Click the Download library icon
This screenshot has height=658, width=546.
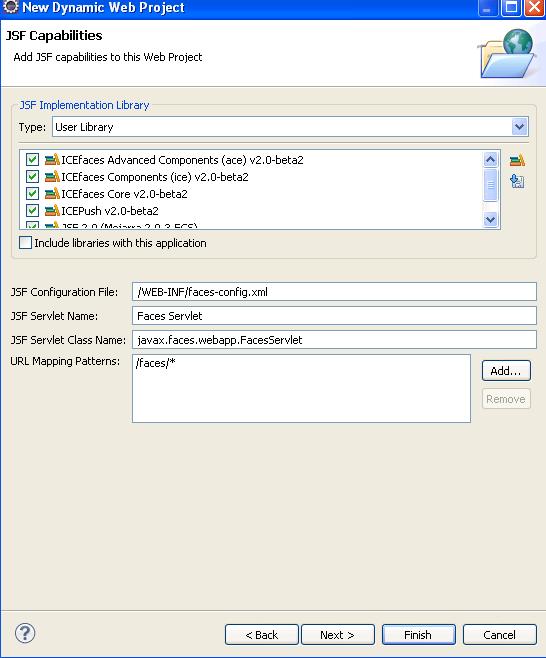(517, 181)
